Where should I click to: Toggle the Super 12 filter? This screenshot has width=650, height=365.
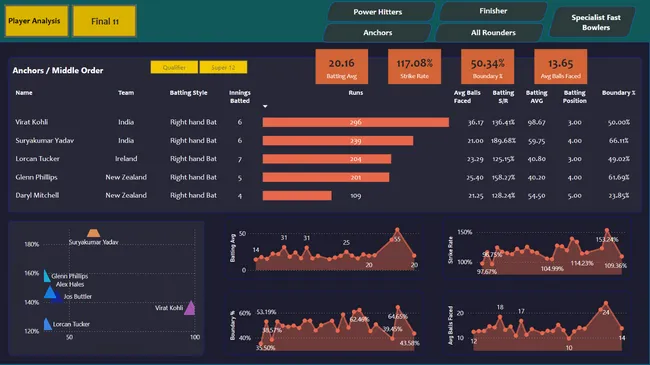click(223, 67)
